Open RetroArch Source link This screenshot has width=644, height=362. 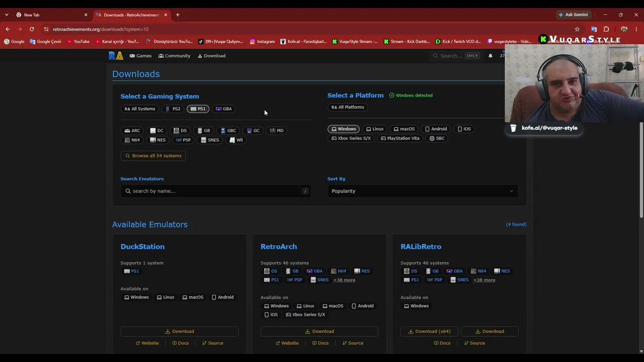[x=352, y=343]
